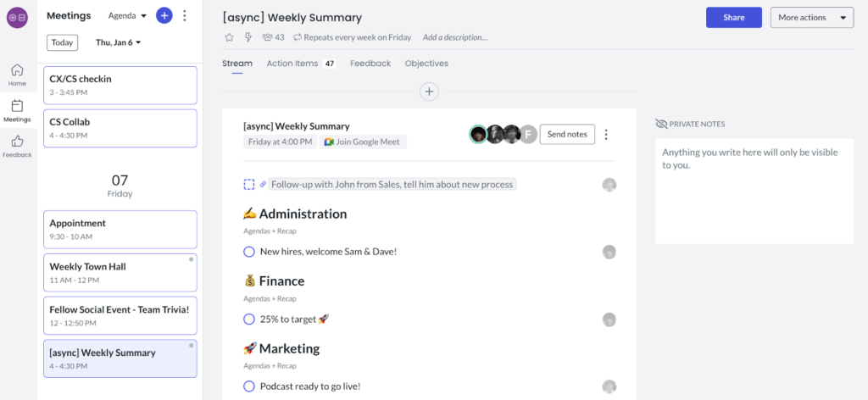Check off 25% to target item
Image resolution: width=868 pixels, height=400 pixels.
(249, 319)
